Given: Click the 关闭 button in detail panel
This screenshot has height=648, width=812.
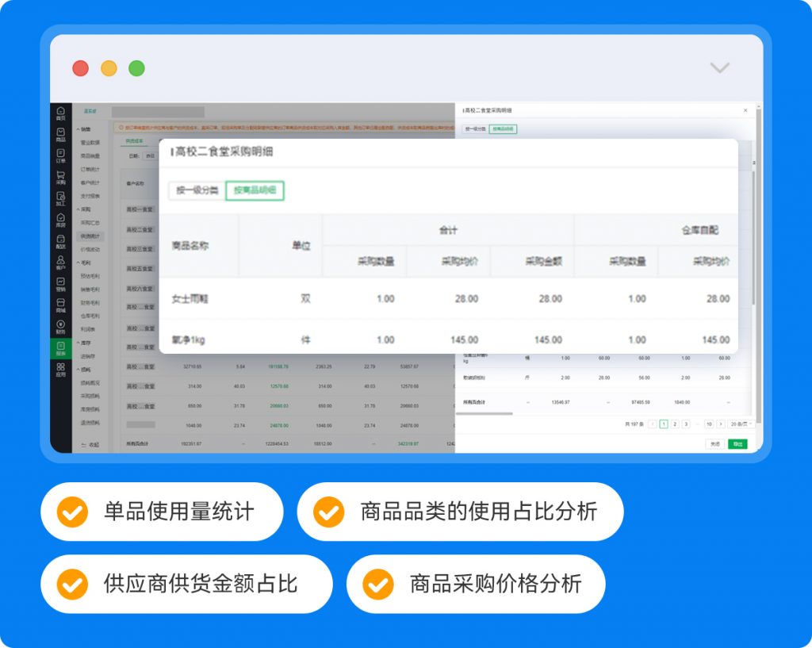Looking at the screenshot, I should click(x=714, y=444).
